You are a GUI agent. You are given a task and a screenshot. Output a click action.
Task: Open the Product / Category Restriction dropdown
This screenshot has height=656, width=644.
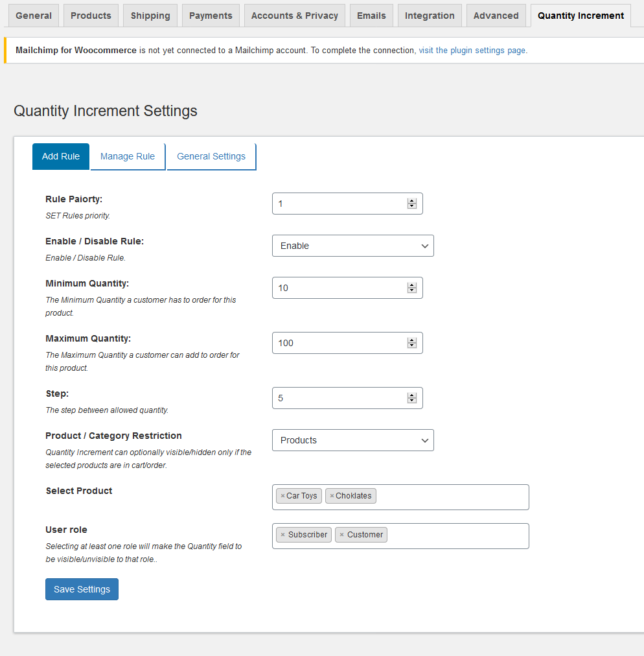(352, 440)
